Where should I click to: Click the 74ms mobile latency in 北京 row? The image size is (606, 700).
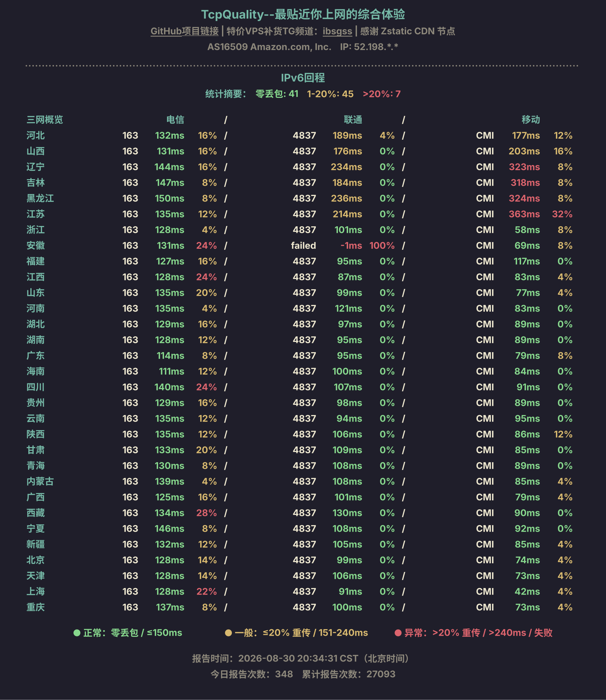(x=528, y=560)
